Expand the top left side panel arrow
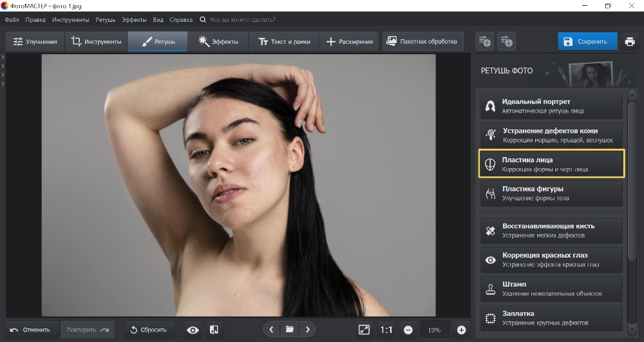This screenshot has height=342, width=644. coord(3,57)
